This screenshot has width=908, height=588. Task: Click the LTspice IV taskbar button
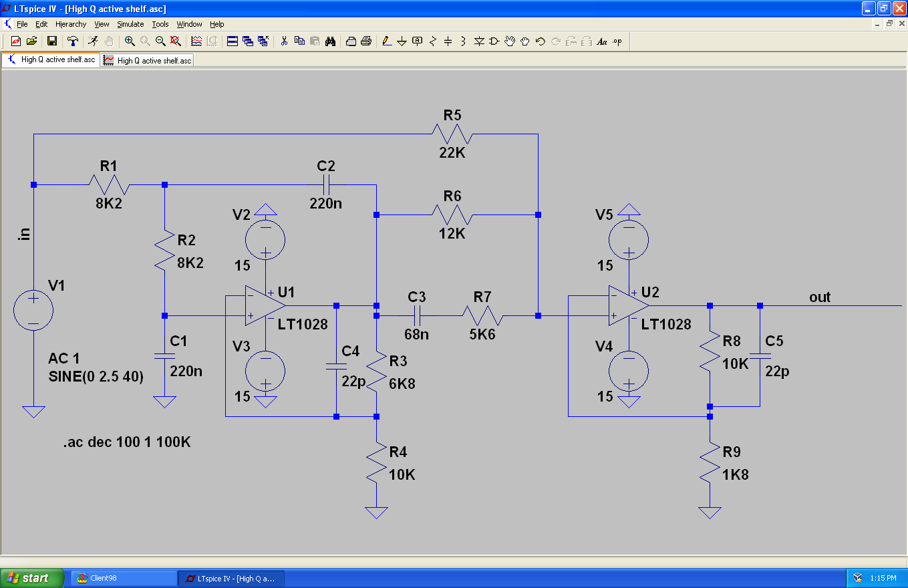point(231,578)
